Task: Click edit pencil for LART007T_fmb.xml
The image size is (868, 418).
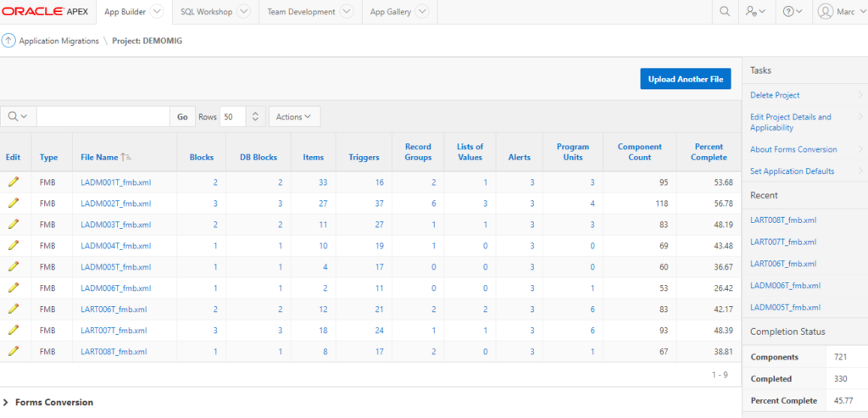Action: click(x=14, y=330)
